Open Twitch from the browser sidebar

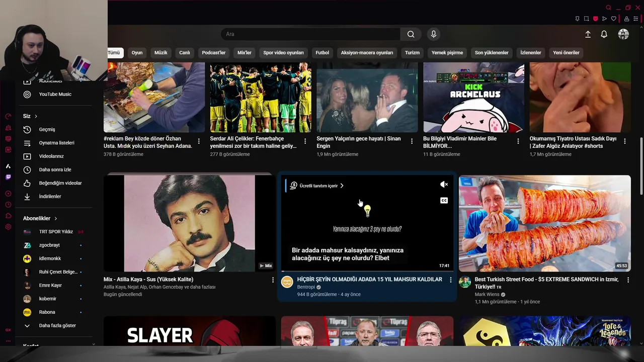(x=8, y=177)
